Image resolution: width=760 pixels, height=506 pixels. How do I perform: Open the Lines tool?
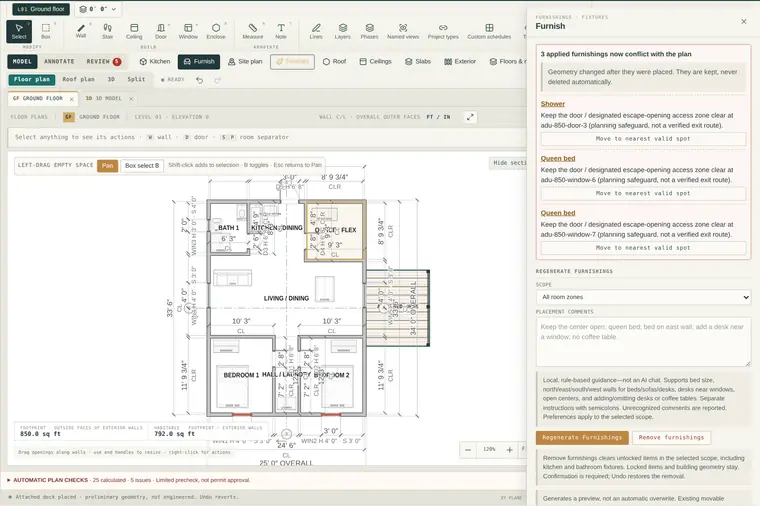tap(316, 31)
